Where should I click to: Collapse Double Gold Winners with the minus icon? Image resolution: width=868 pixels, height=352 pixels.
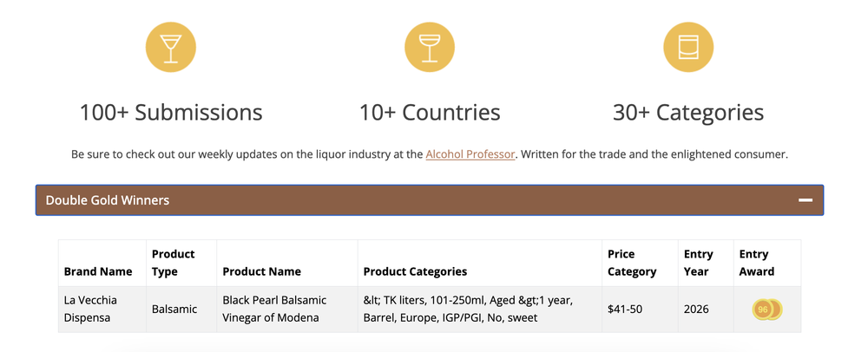pyautogui.click(x=806, y=200)
